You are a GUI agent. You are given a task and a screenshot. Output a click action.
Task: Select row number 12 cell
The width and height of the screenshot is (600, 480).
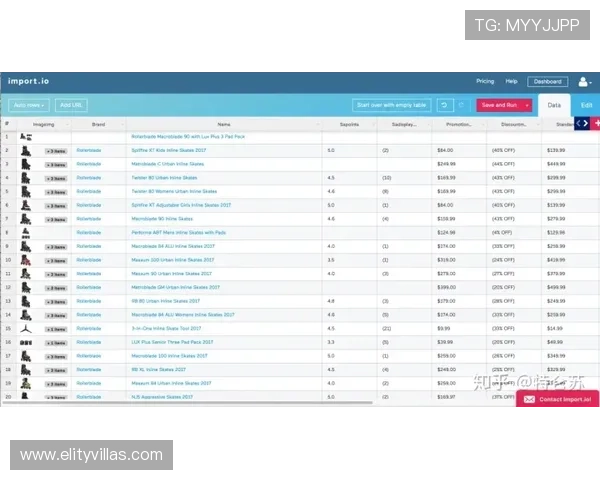tap(8, 287)
